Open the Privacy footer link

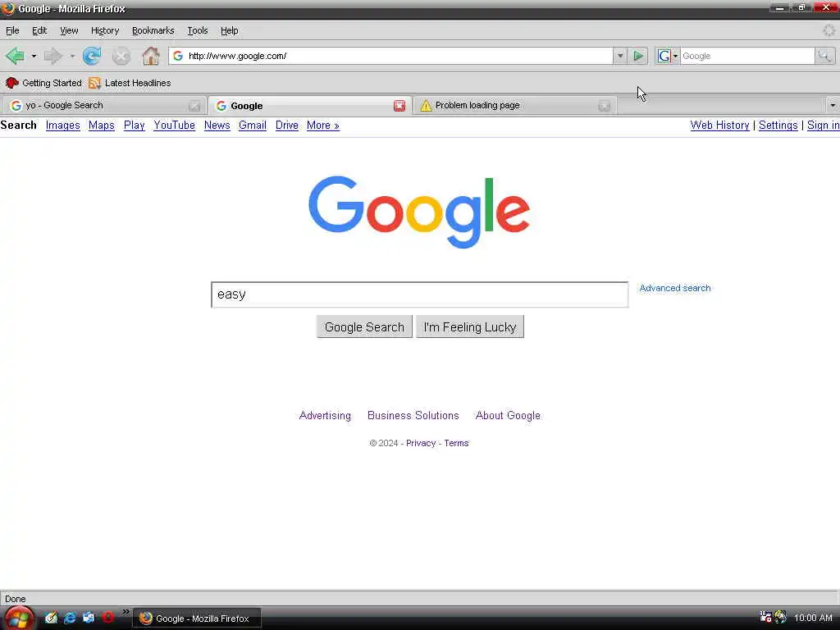tap(421, 443)
